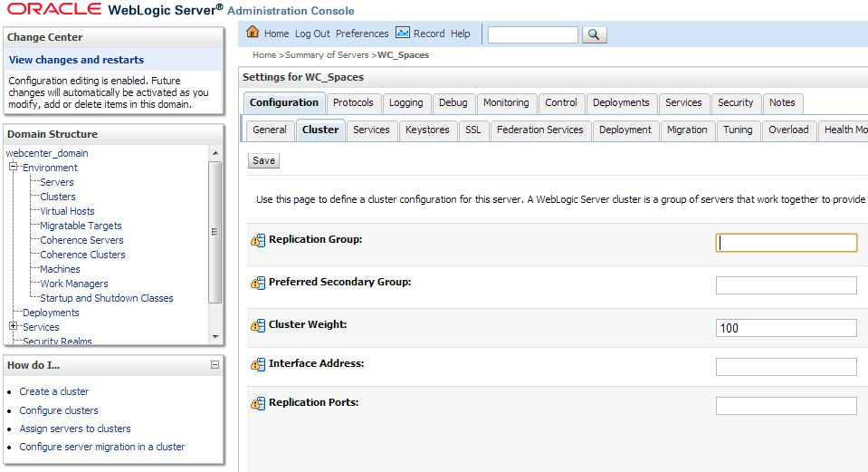Click the Replication Ports input field
This screenshot has width=868, height=472.
coord(786,406)
